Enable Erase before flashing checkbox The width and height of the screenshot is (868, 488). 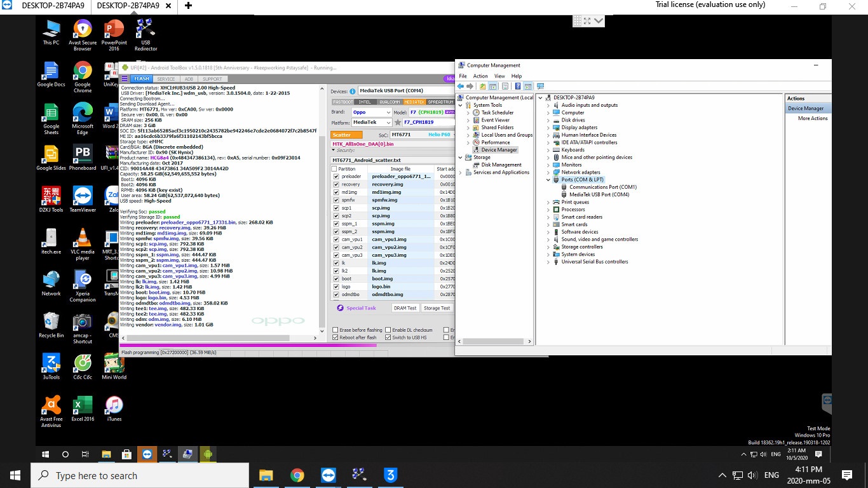(x=336, y=330)
